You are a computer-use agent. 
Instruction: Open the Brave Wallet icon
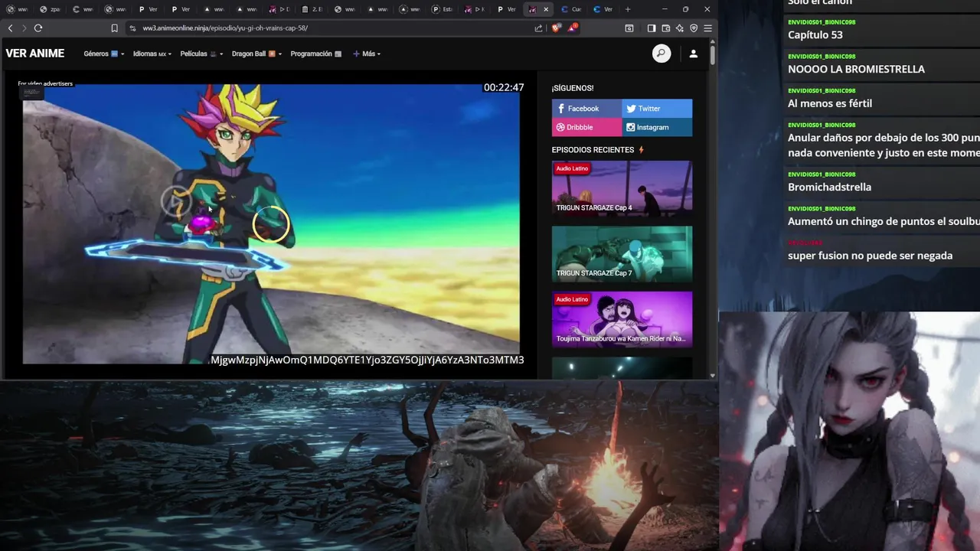(x=665, y=28)
